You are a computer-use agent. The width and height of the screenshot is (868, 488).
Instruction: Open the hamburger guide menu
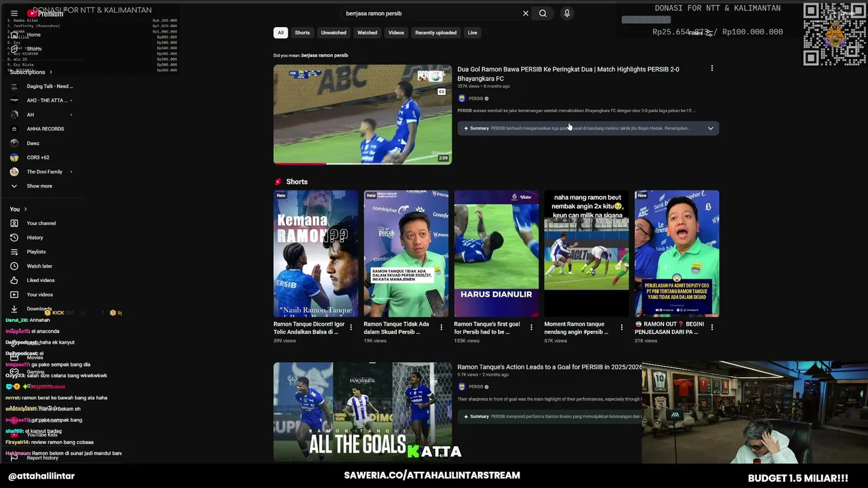pyautogui.click(x=14, y=14)
